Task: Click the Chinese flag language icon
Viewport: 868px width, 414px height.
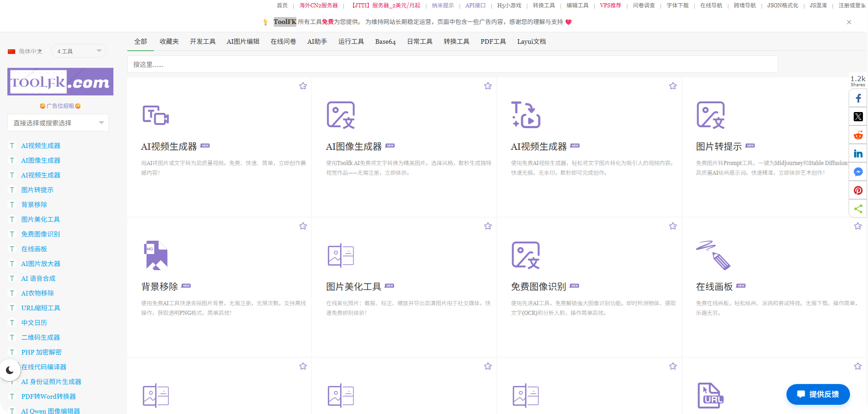Action: tap(12, 52)
